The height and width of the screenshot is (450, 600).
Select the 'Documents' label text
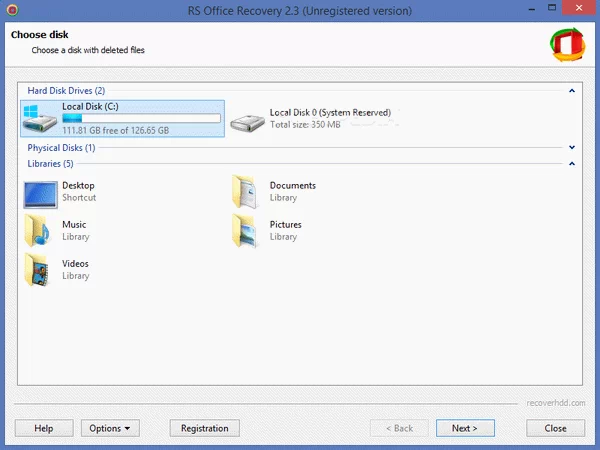click(x=293, y=186)
